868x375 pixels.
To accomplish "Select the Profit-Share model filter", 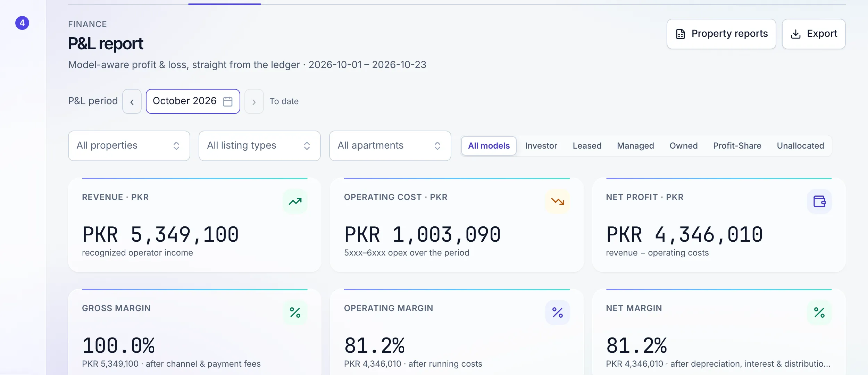I will [737, 146].
